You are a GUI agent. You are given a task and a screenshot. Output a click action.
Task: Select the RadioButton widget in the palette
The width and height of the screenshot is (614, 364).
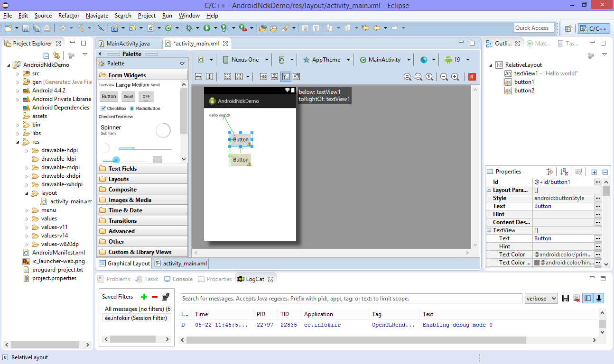[x=145, y=109]
